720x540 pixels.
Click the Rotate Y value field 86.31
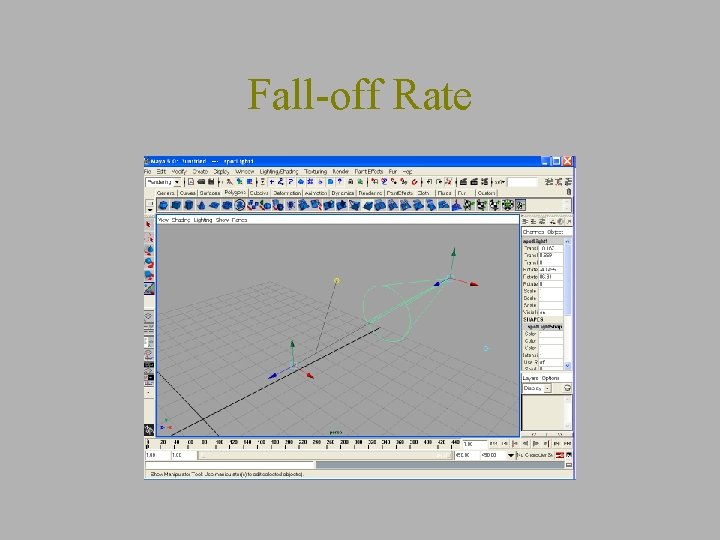tap(551, 277)
